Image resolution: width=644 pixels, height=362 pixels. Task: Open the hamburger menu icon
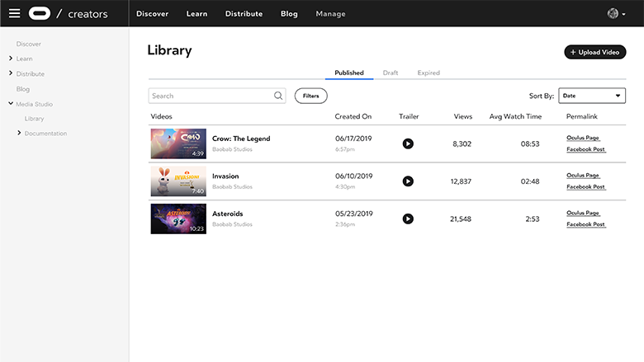(14, 13)
